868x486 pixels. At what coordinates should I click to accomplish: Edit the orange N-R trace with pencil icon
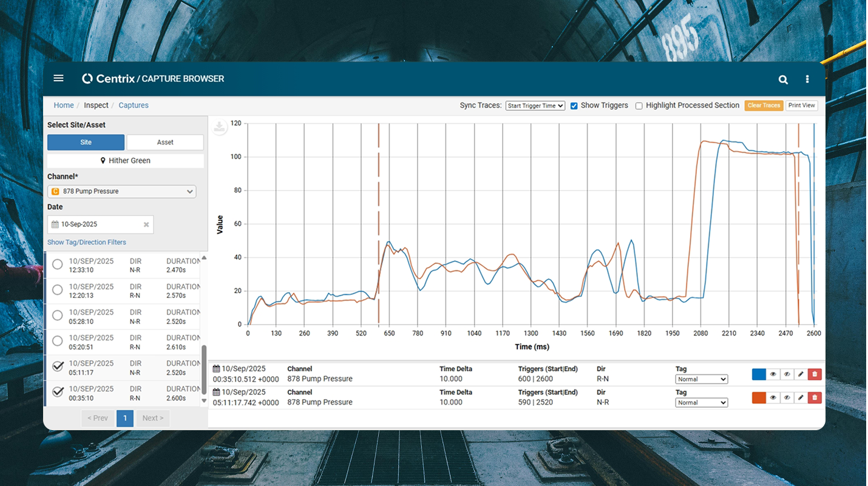(801, 398)
